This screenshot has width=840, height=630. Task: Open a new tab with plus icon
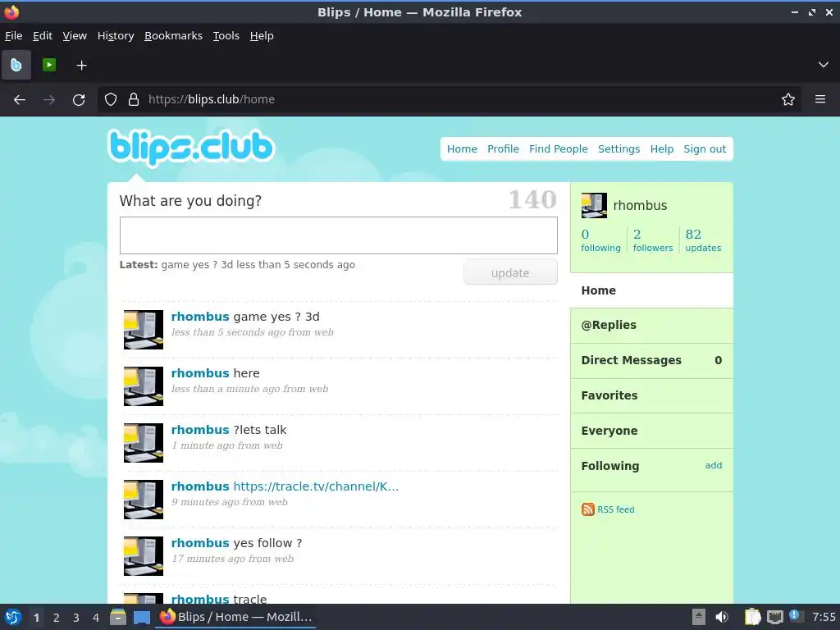point(81,66)
